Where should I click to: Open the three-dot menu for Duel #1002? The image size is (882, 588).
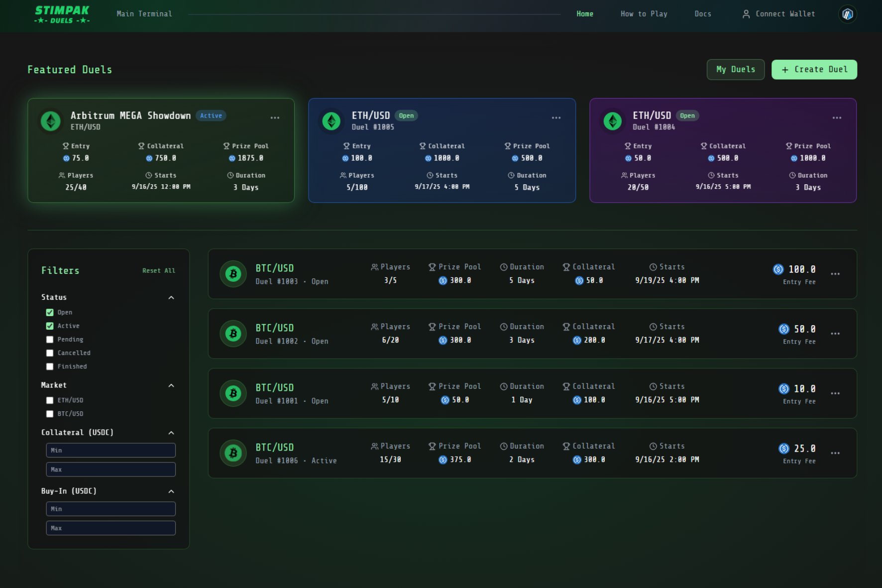pyautogui.click(x=835, y=334)
